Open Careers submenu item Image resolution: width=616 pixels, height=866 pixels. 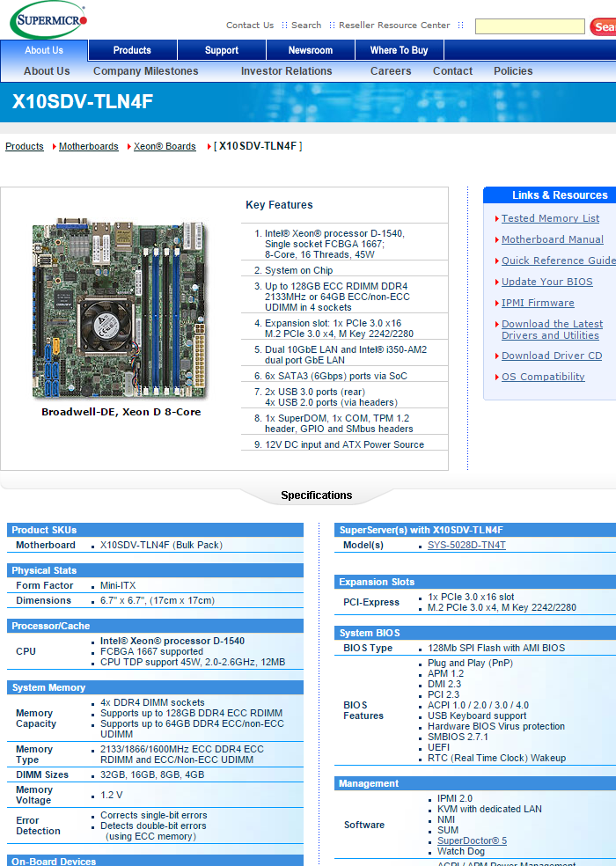pos(391,71)
